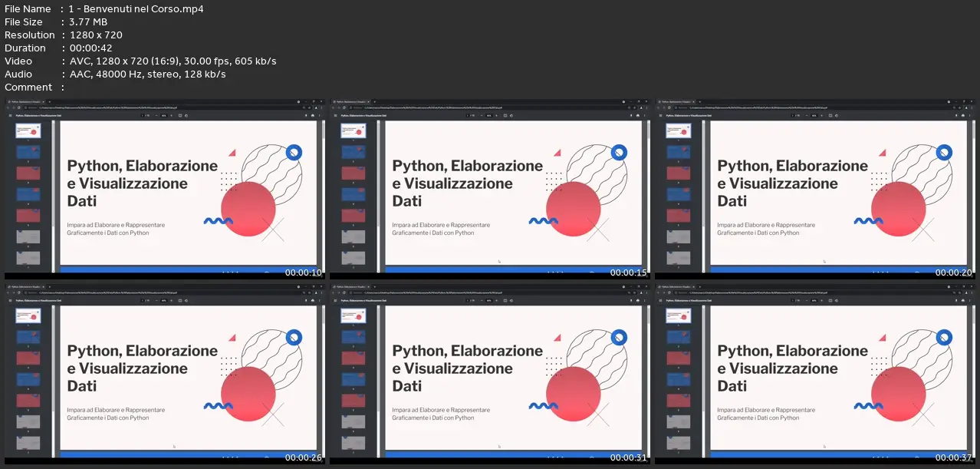
Task: Select the page 6 gray thumbnail in the 00:00:26 frame
Action: point(28,421)
